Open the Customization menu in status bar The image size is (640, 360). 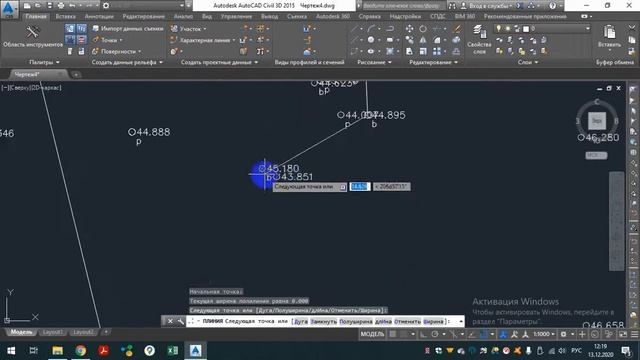635,334
